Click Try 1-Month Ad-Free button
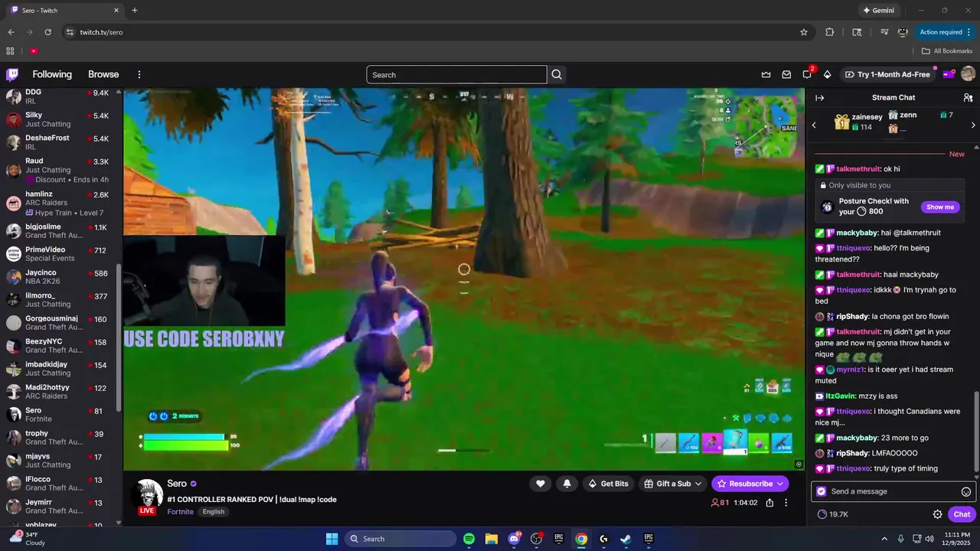This screenshot has width=980, height=551. pos(887,74)
